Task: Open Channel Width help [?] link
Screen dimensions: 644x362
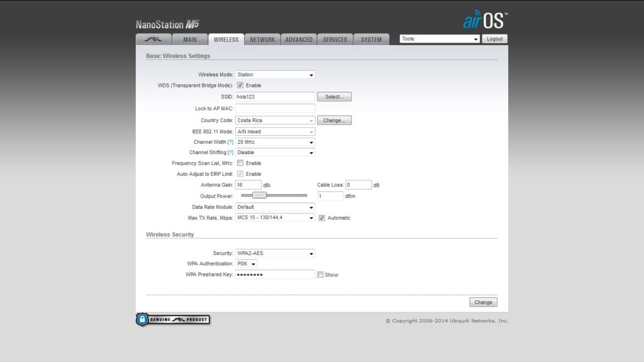Action: [x=230, y=142]
